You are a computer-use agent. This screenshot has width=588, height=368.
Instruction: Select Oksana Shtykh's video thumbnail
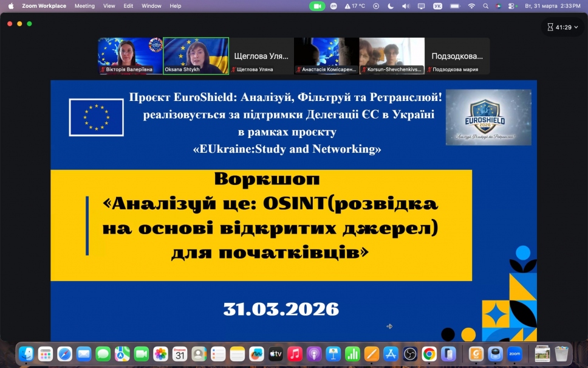pos(196,56)
